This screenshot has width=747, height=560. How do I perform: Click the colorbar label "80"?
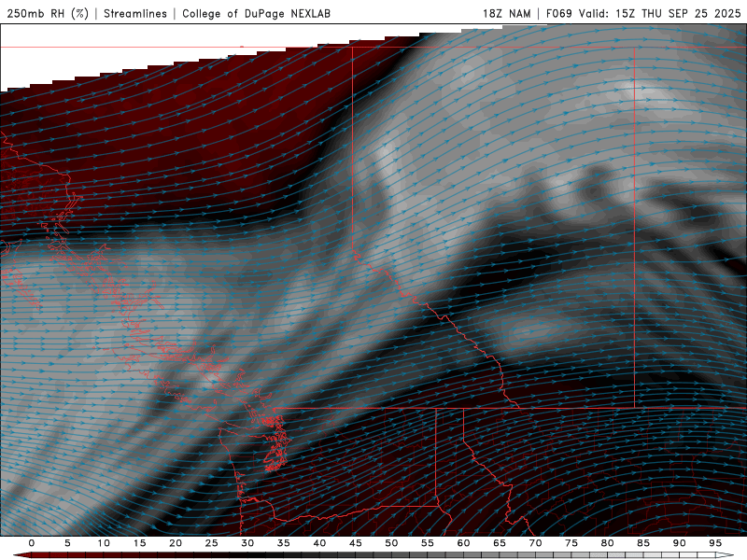[x=607, y=543]
